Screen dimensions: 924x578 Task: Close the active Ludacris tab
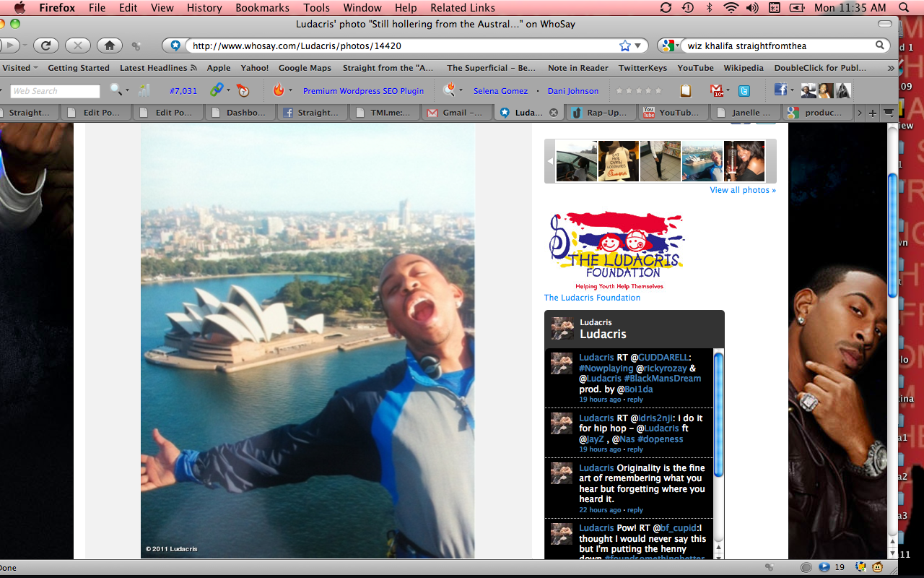click(554, 113)
